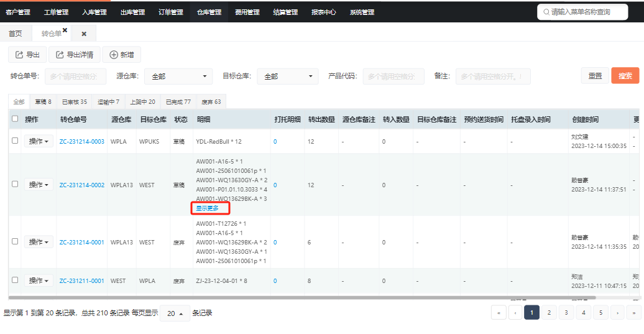Open transfer order ZC-231211-0001 link

point(81,281)
